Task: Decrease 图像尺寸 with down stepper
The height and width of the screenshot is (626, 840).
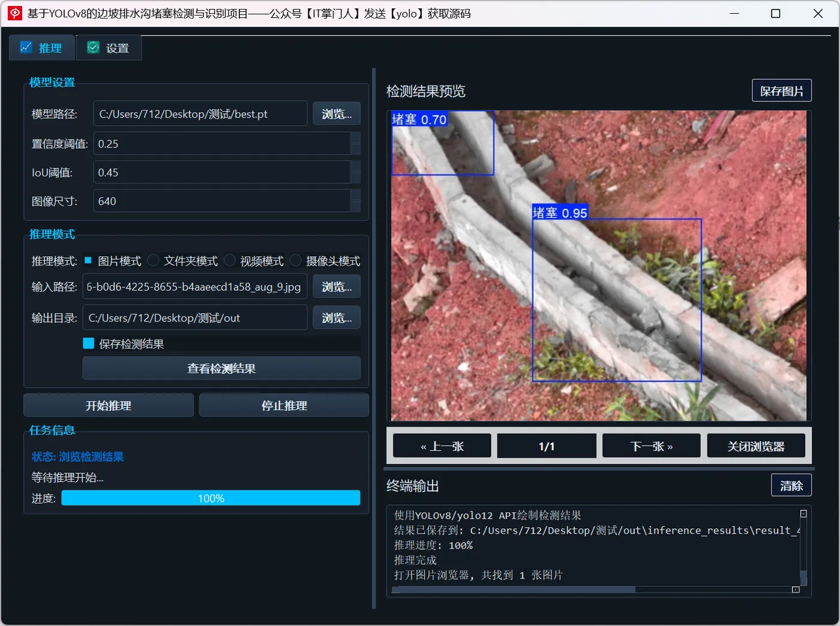Action: [x=355, y=207]
